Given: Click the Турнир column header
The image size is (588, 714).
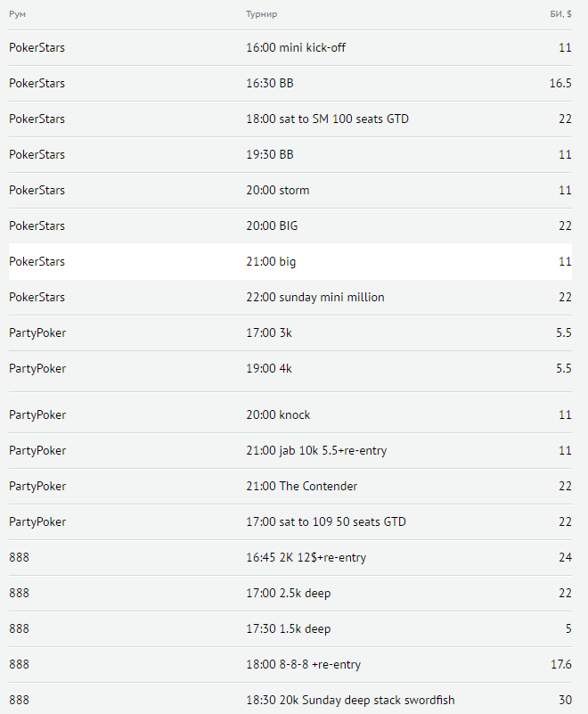Looking at the screenshot, I should (261, 14).
